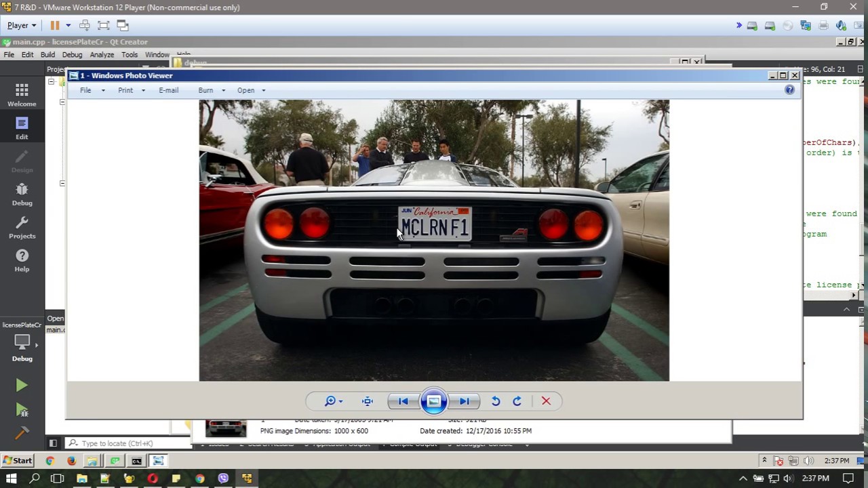The height and width of the screenshot is (488, 868).
Task: Go to the next photo
Action: click(x=465, y=401)
